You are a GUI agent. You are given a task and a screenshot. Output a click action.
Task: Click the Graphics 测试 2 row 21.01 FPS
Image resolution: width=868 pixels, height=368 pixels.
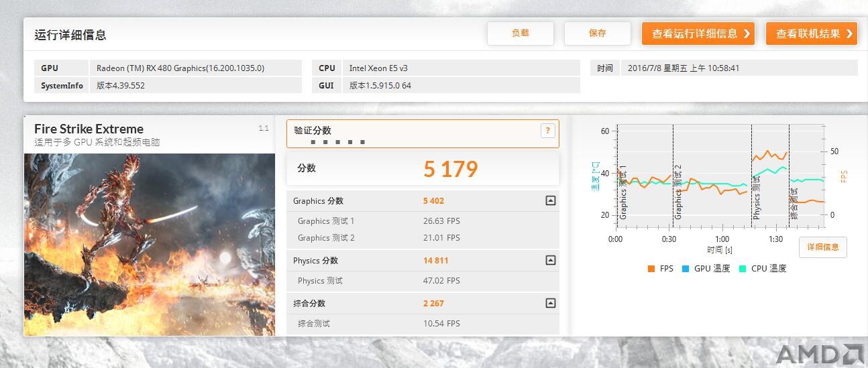(x=423, y=238)
